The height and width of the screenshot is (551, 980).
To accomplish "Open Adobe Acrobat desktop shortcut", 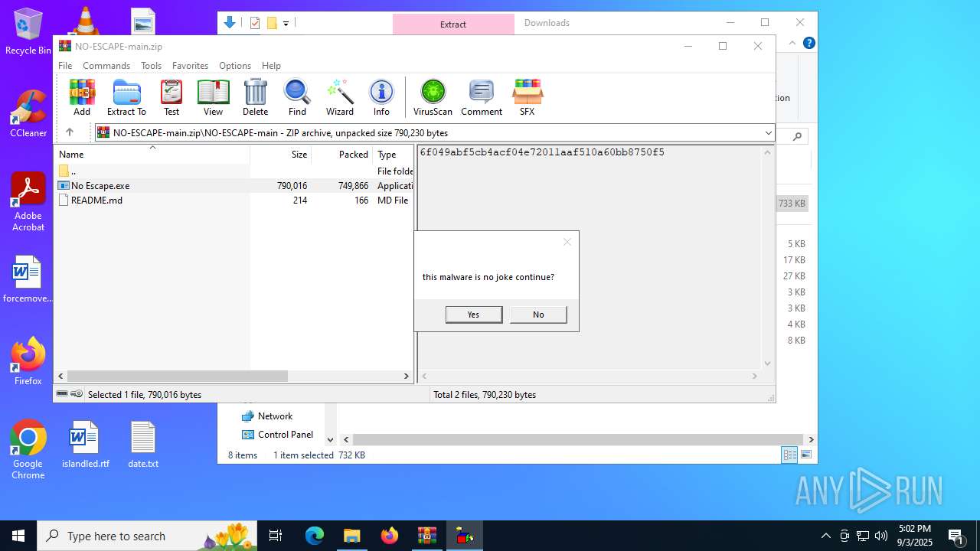I will [28, 202].
